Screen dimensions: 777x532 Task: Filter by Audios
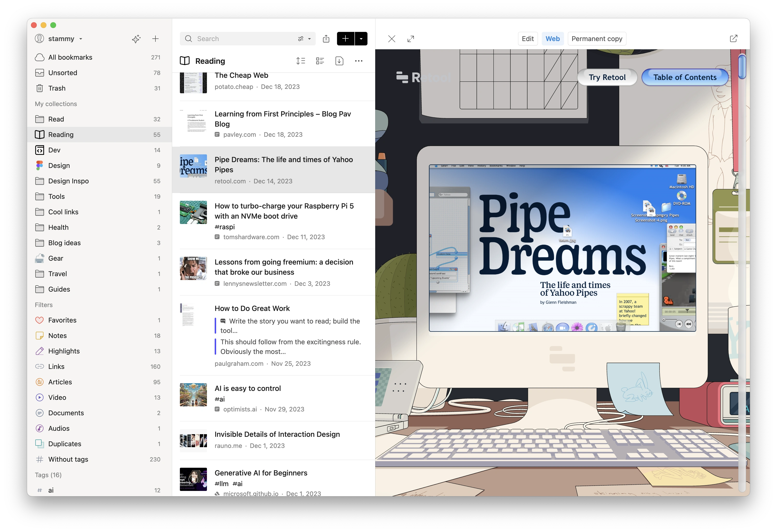(99, 428)
